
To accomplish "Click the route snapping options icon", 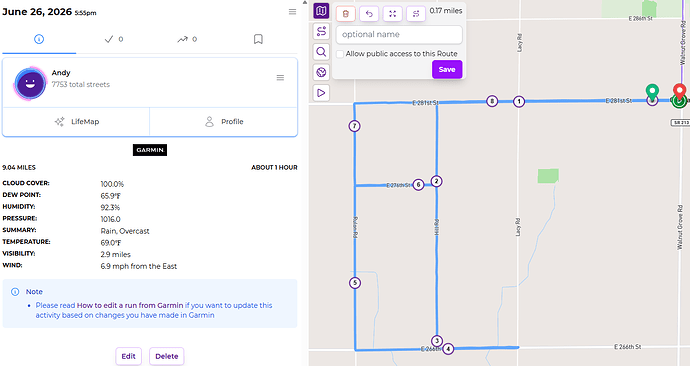I will coord(416,14).
